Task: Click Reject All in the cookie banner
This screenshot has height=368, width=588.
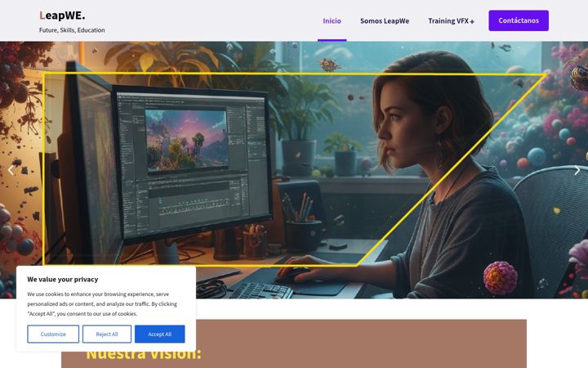Action: [107, 334]
